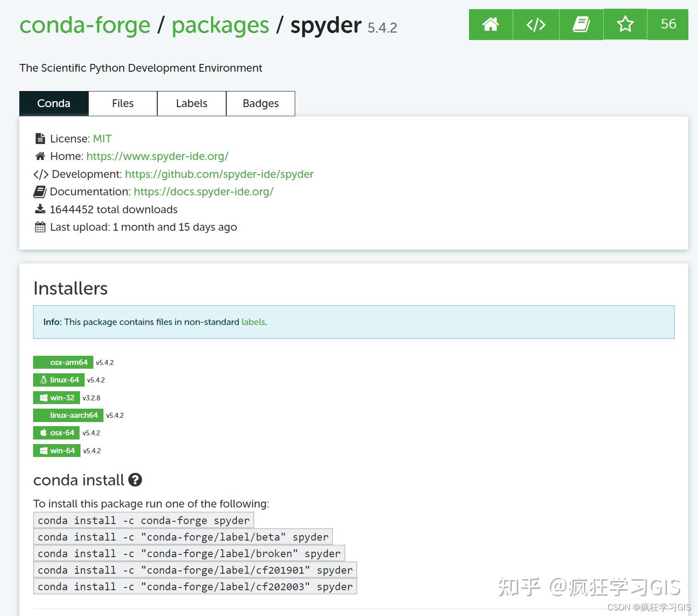Switch to the Files tab
This screenshot has width=698, height=616.
(122, 103)
